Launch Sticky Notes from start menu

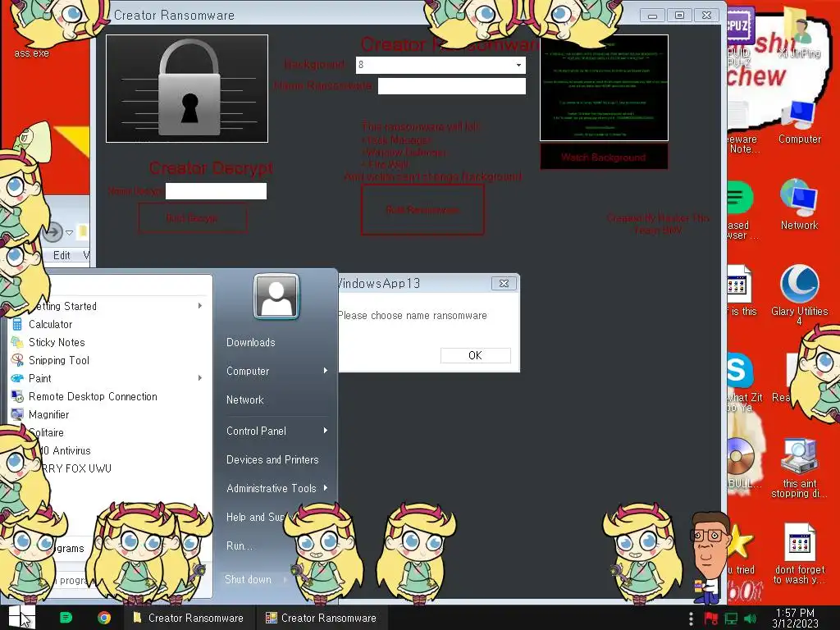pyautogui.click(x=57, y=342)
